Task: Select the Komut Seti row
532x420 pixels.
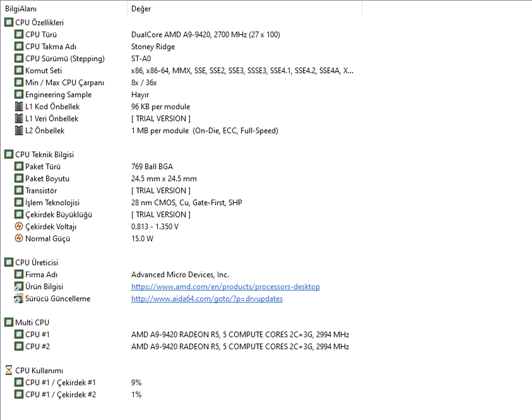Action: (44, 71)
